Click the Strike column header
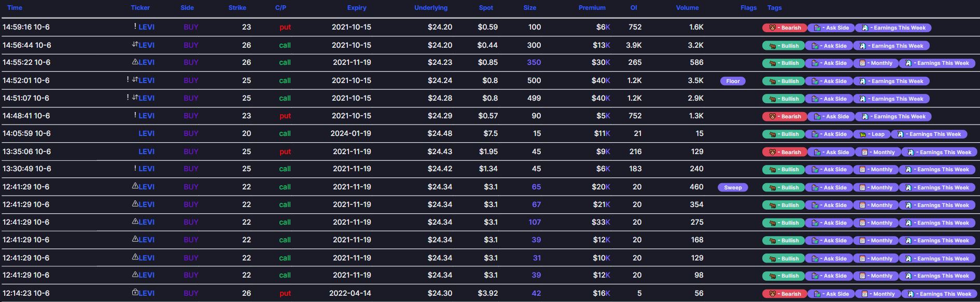Viewport: 980px width, 302px height. pyautogui.click(x=237, y=8)
